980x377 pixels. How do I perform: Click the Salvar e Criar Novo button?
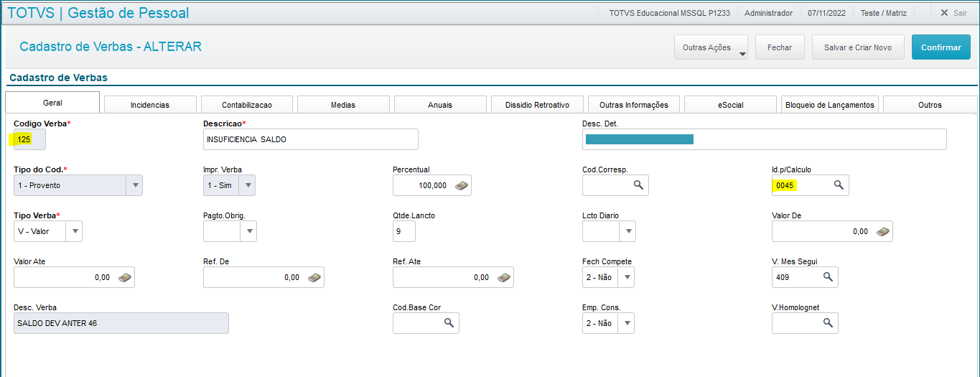pos(858,47)
